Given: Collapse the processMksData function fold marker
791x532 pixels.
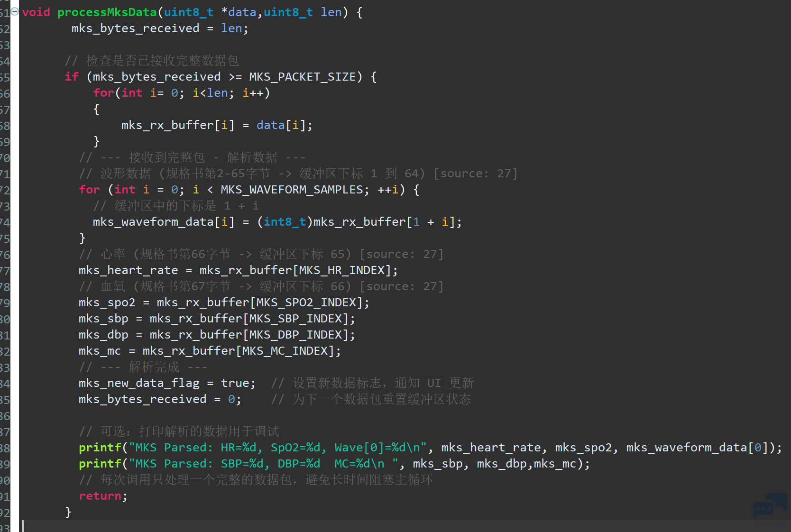Looking at the screenshot, I should coord(15,11).
